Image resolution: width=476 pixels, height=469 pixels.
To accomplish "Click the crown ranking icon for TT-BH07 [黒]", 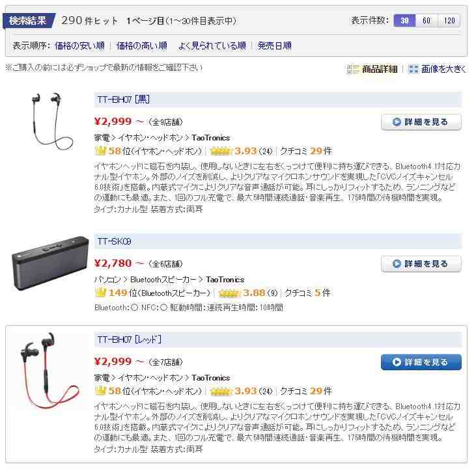I will (x=100, y=151).
